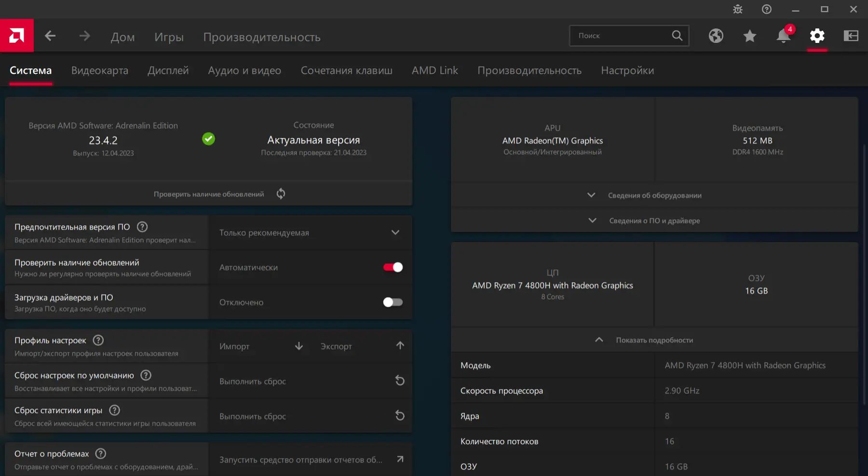Open Производительность settings sub-tab
The image size is (868, 476).
coord(529,70)
